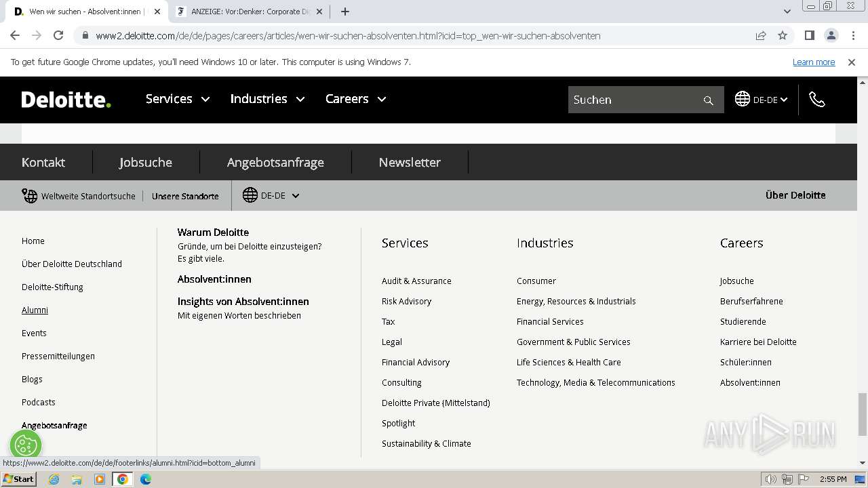Open the Karriere bei Deloitte link
Viewport: 868px width, 488px height.
[758, 342]
